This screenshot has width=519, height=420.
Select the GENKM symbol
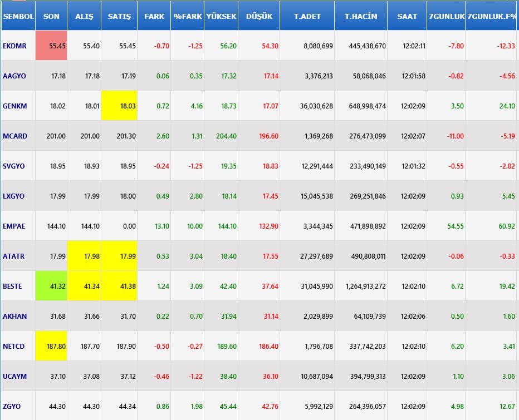(15, 106)
